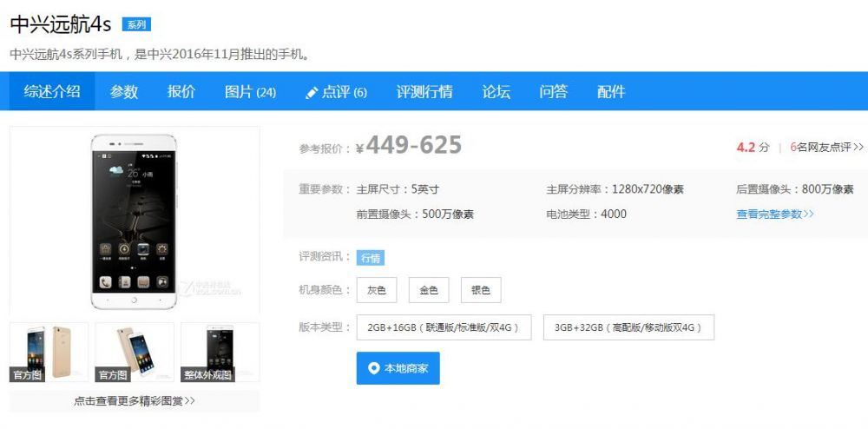
Task: Open the 报价 tab
Action: coord(181,91)
